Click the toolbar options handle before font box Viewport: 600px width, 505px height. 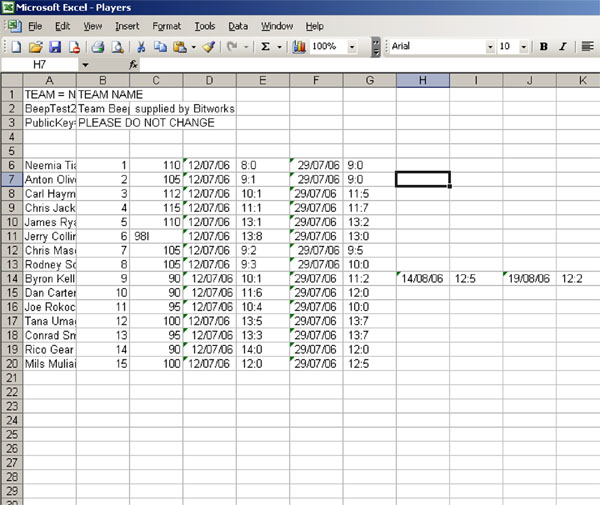point(376,47)
